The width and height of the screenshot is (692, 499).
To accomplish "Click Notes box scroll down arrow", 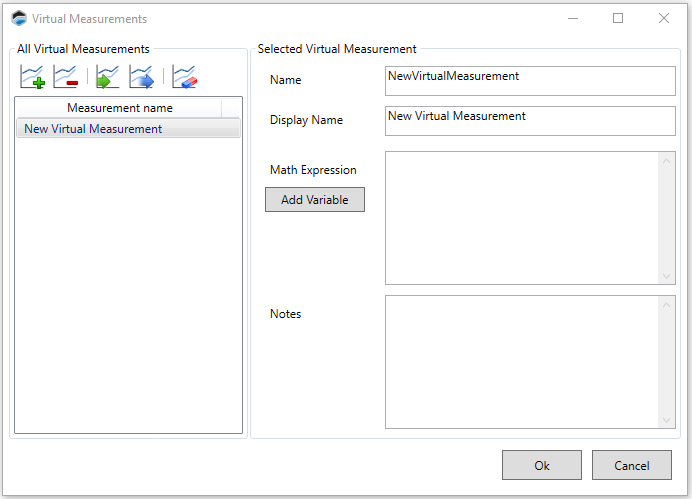I will (667, 419).
